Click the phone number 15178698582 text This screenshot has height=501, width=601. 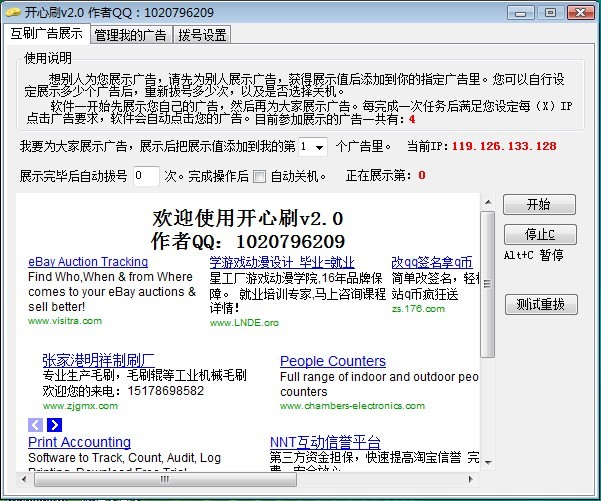point(166,391)
